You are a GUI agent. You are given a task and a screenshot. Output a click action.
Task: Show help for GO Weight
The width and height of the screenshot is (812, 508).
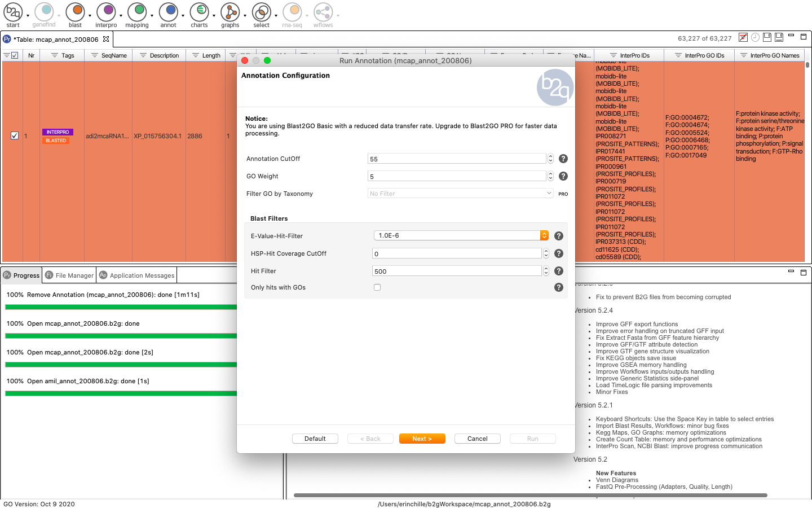click(563, 176)
